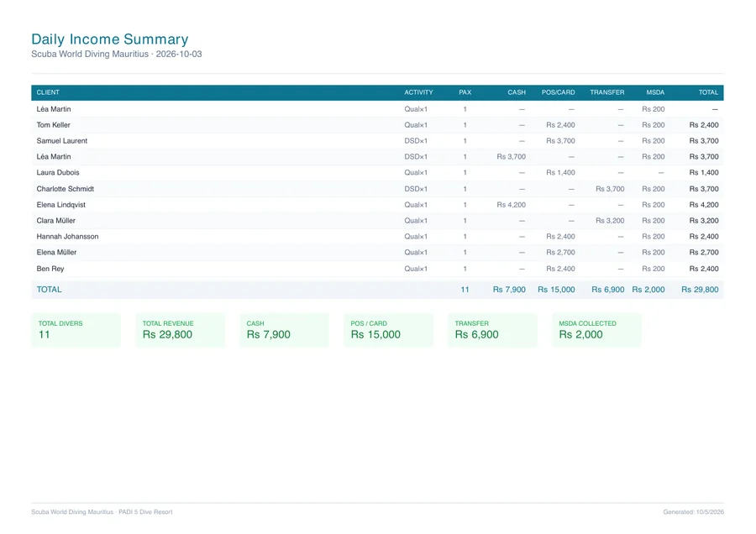Select client name Tom Keller
This screenshot has height=534, width=756.
(54, 125)
